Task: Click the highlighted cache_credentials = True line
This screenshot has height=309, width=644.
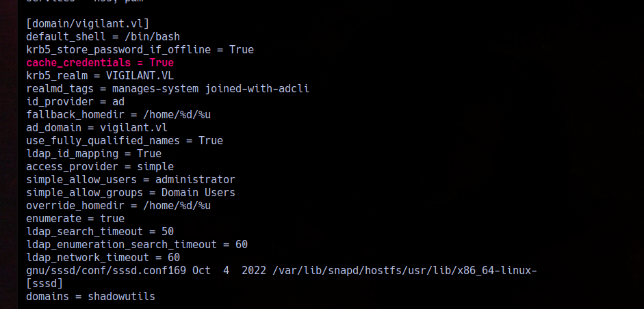Action: pyautogui.click(x=100, y=63)
